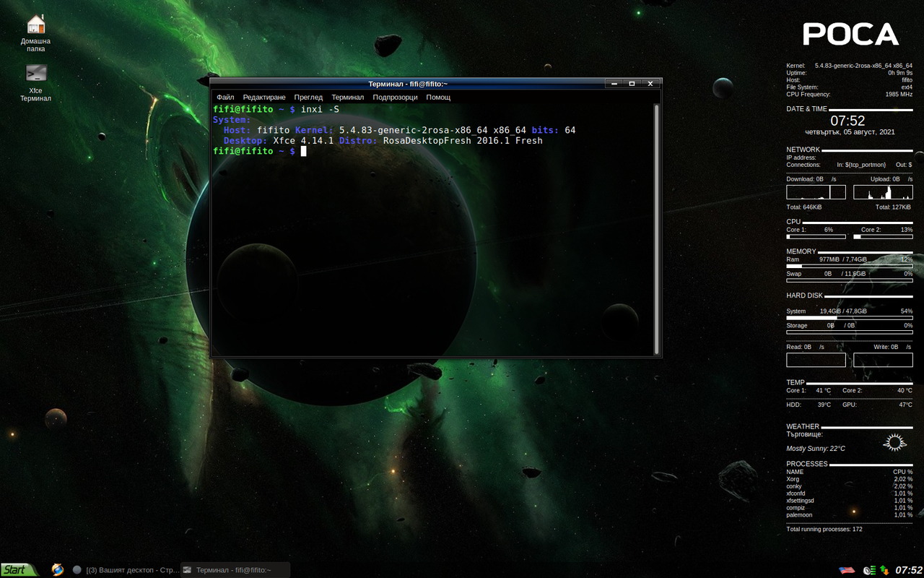Click the 'inxi -S' command text
The image size is (924, 578).
(321, 109)
